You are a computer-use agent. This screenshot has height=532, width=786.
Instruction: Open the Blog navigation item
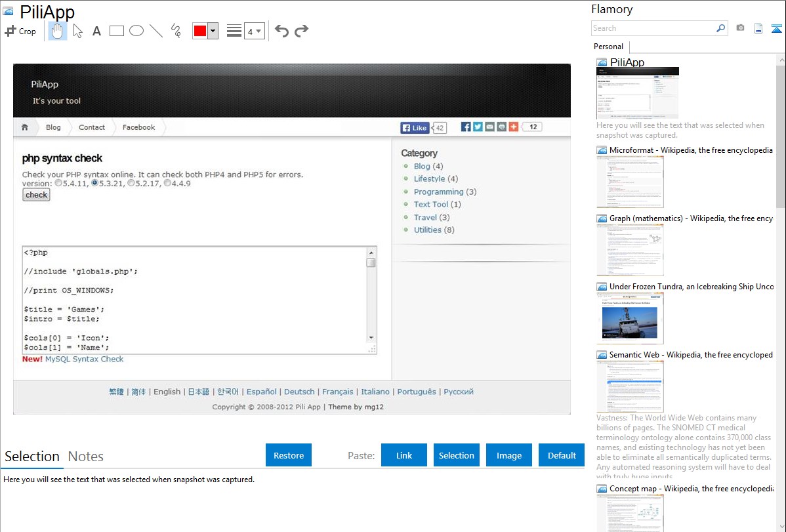[53, 127]
